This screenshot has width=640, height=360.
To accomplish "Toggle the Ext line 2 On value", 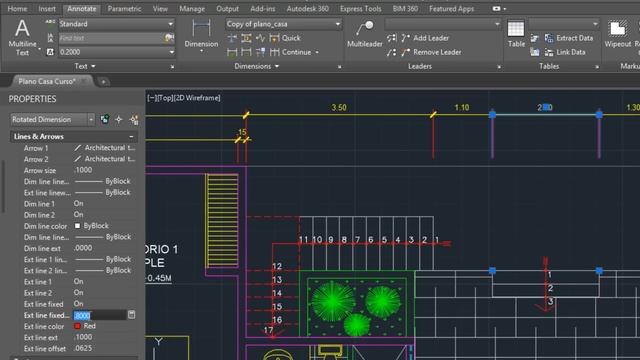I will click(x=78, y=292).
